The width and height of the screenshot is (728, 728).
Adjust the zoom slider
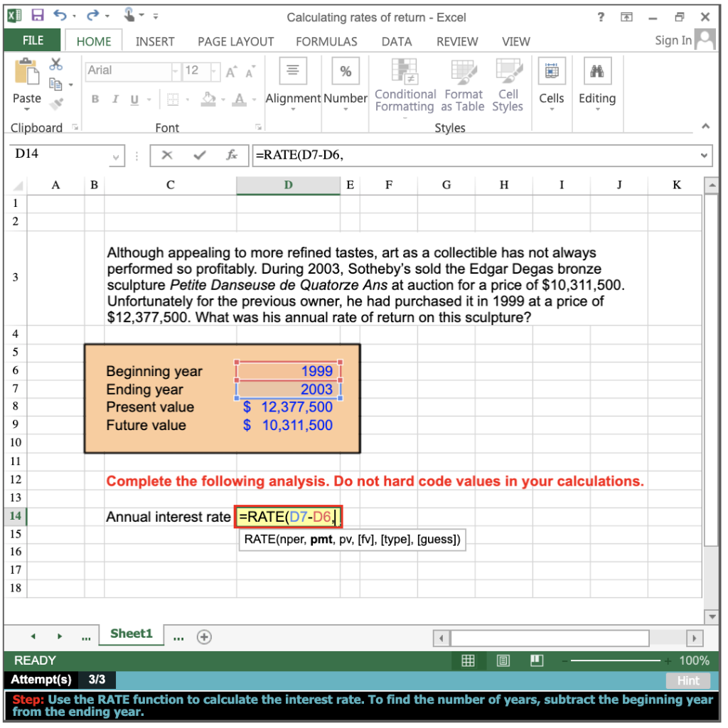(x=615, y=660)
